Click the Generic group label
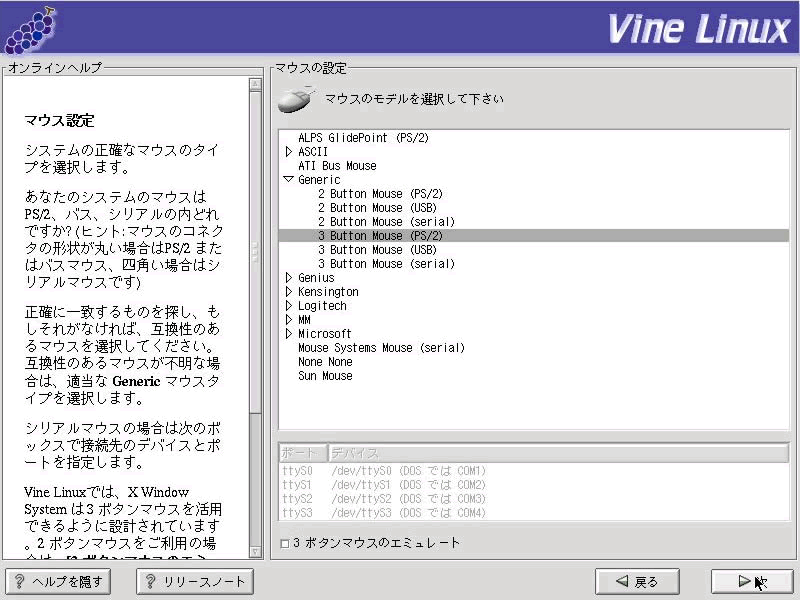This screenshot has height=600, width=800. (319, 180)
